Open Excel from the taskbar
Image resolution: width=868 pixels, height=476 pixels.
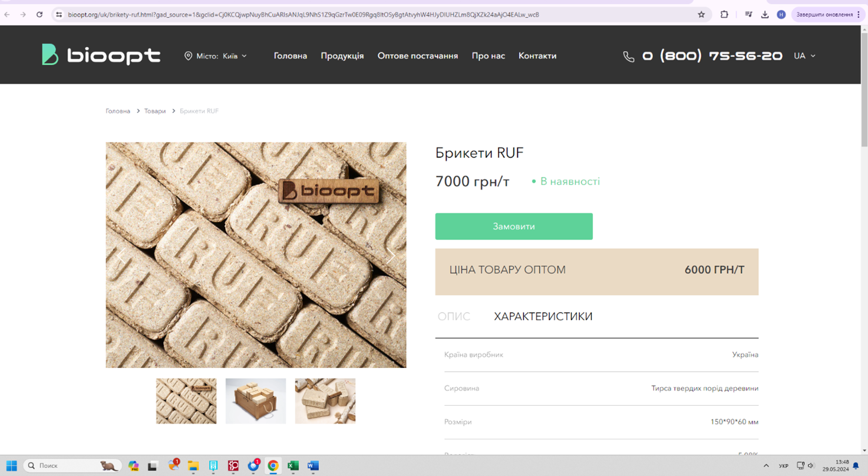pyautogui.click(x=293, y=466)
